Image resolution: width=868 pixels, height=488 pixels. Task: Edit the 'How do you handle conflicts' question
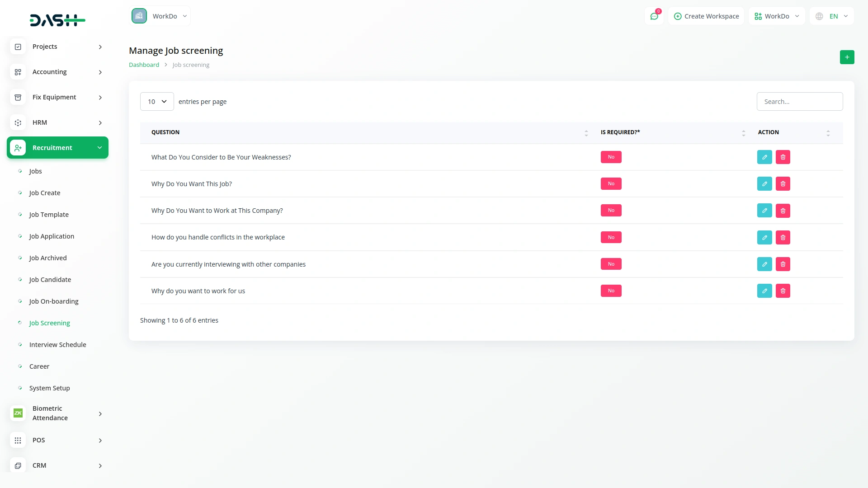764,238
